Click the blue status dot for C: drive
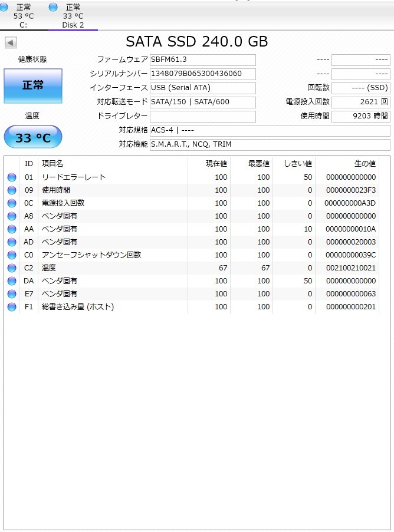Screen dimensions: 394x532 (3, 7)
